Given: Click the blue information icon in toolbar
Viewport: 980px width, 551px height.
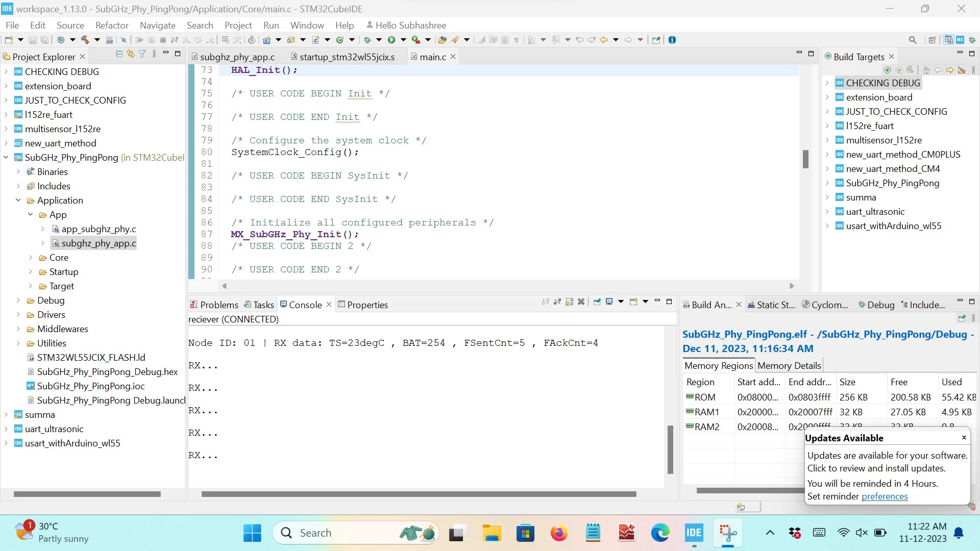Looking at the screenshot, I should tap(672, 40).
